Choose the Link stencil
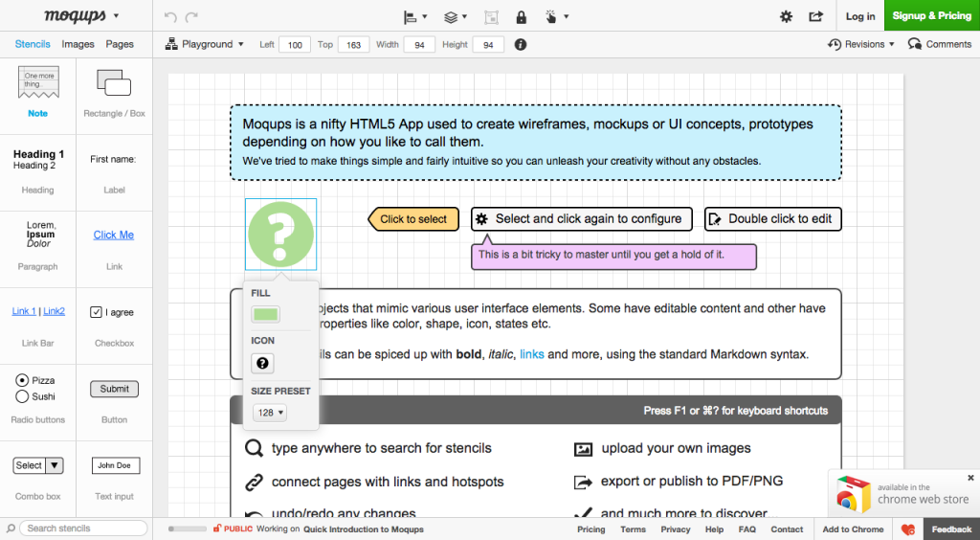980x540 pixels. [x=115, y=249]
